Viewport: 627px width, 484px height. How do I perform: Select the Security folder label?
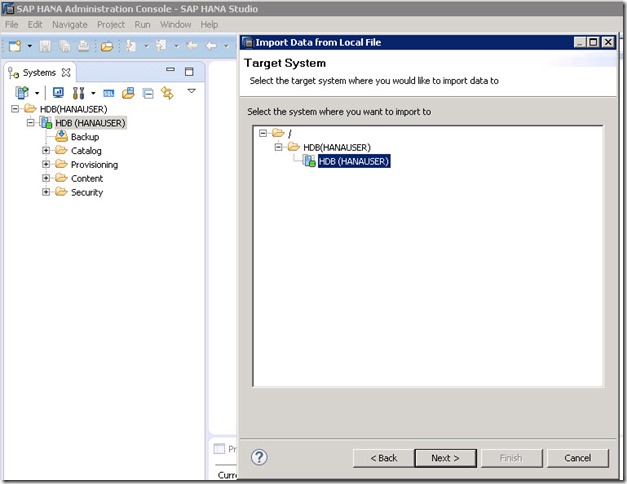pos(87,192)
